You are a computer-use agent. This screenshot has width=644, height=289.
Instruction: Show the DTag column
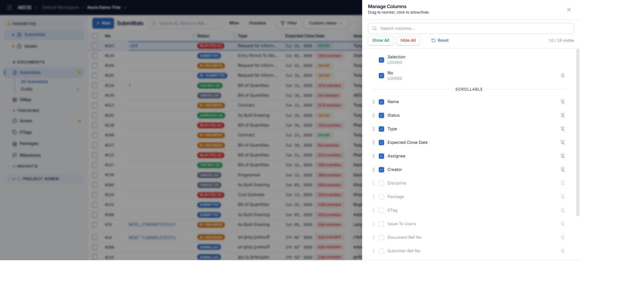[381, 210]
